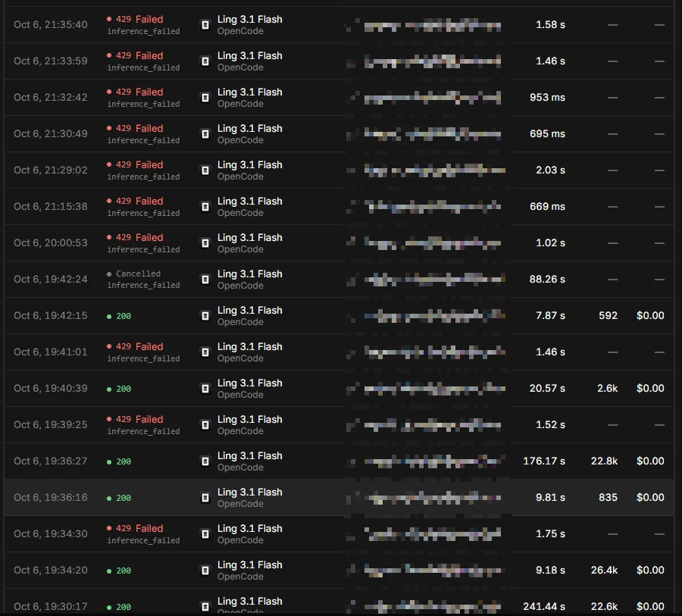Click the app icon in the 21:30:49 row

point(205,134)
